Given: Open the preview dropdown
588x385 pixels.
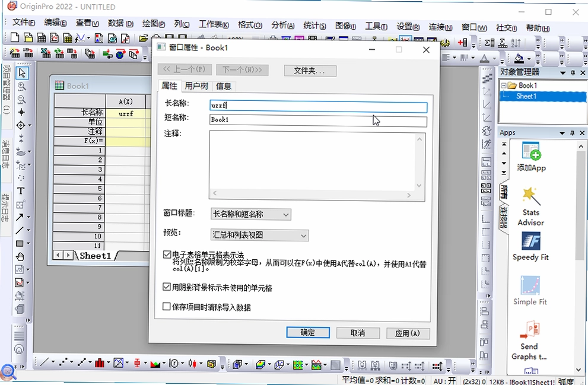Looking at the screenshot, I should pyautogui.click(x=259, y=235).
